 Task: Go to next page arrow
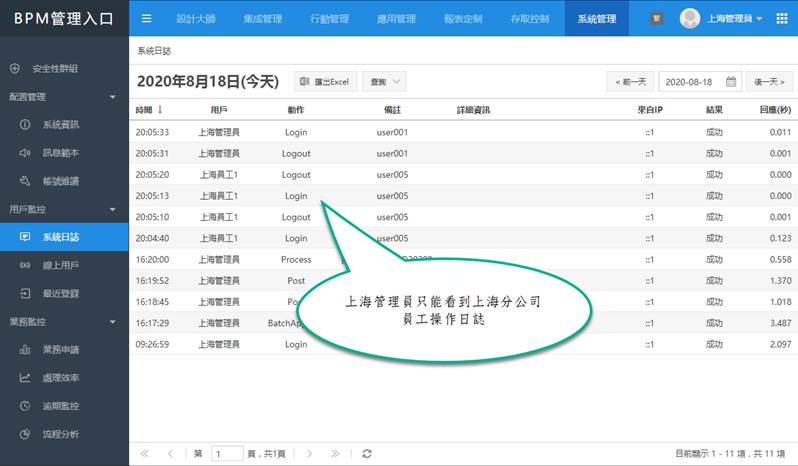click(x=309, y=453)
